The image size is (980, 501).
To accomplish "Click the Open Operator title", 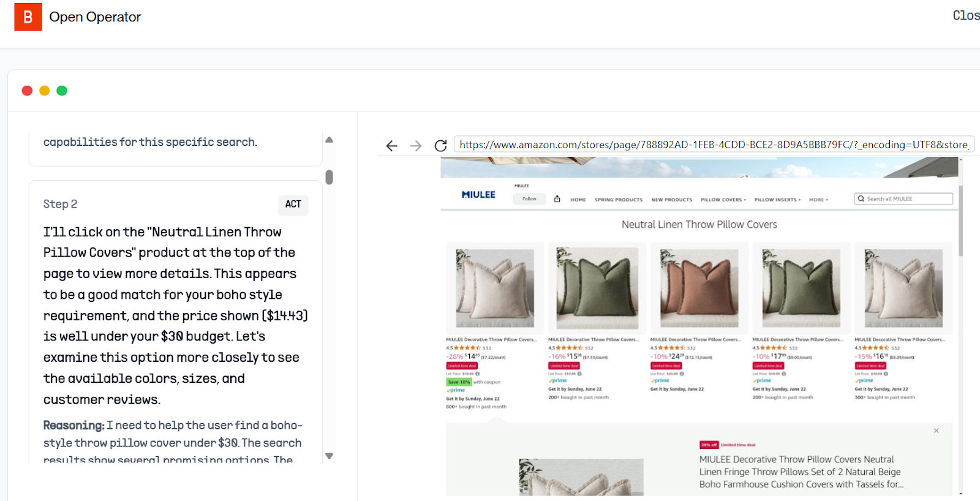I will (95, 17).
